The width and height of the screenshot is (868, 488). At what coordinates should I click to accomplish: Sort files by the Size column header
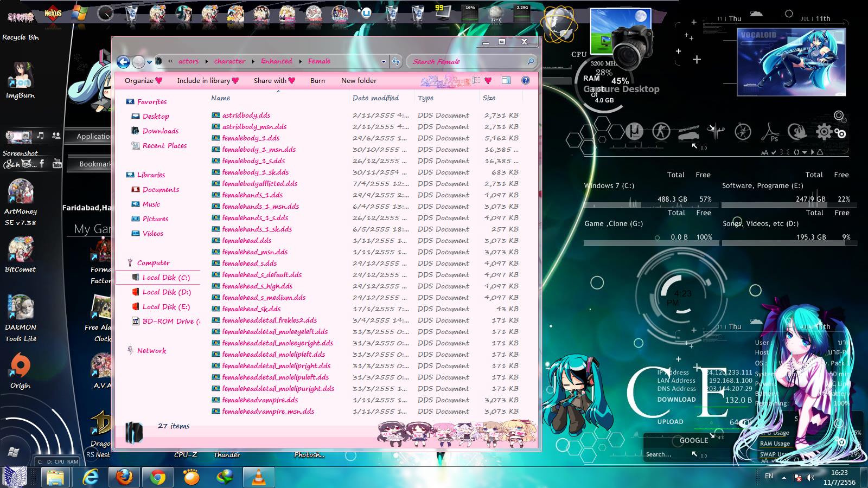click(x=489, y=98)
